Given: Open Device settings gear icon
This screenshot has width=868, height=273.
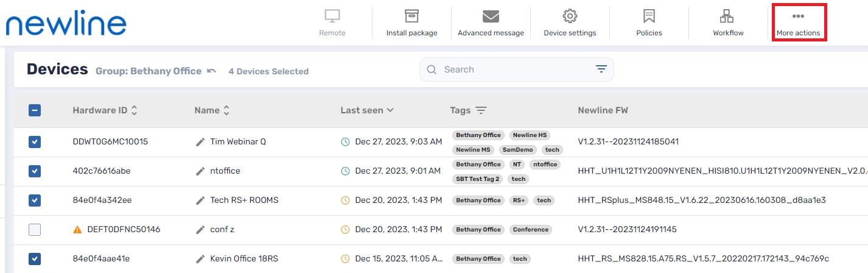Looking at the screenshot, I should tap(570, 16).
